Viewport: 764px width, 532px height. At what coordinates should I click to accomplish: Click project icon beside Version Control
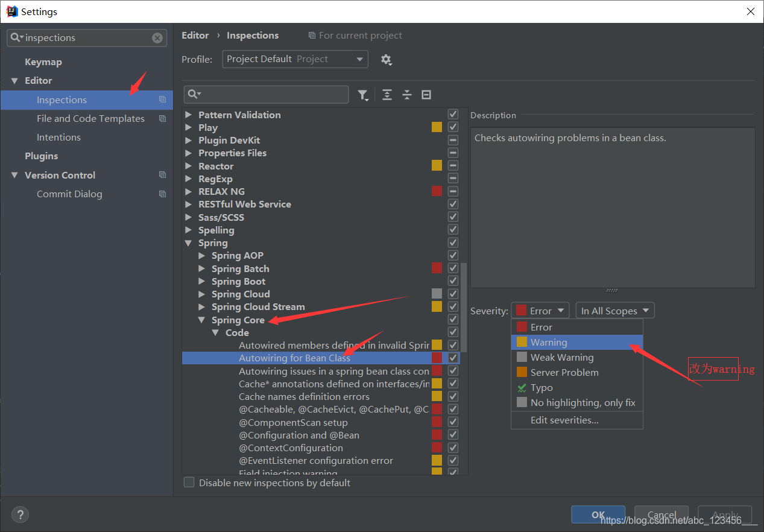point(162,175)
